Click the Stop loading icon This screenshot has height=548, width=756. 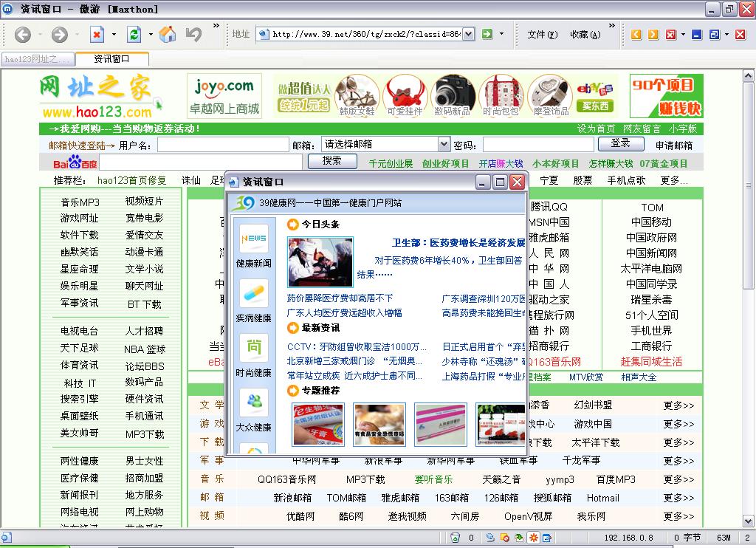point(97,34)
